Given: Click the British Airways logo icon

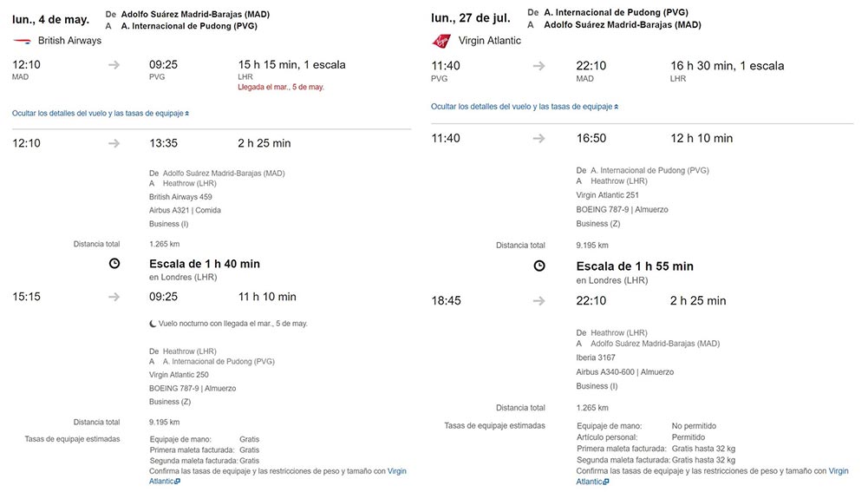Looking at the screenshot, I should (x=23, y=41).
